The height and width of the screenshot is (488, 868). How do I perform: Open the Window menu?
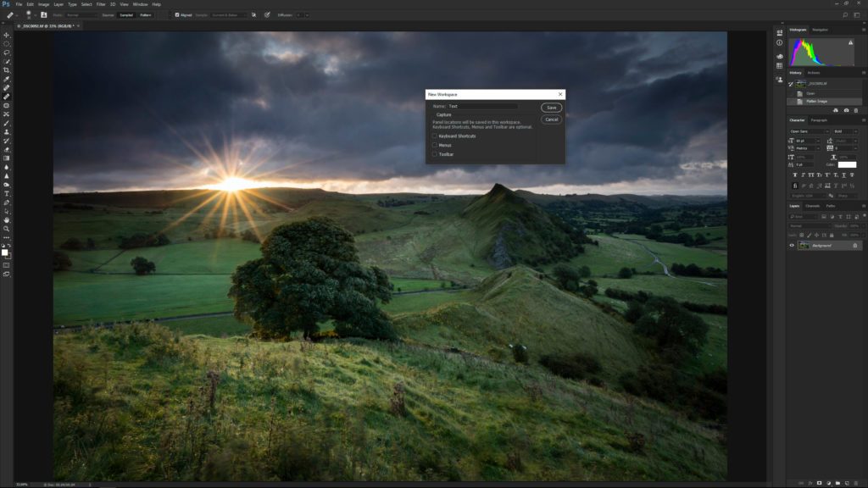tap(140, 4)
